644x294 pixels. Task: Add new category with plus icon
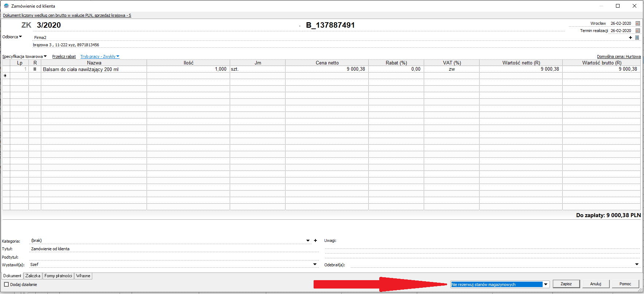click(315, 240)
